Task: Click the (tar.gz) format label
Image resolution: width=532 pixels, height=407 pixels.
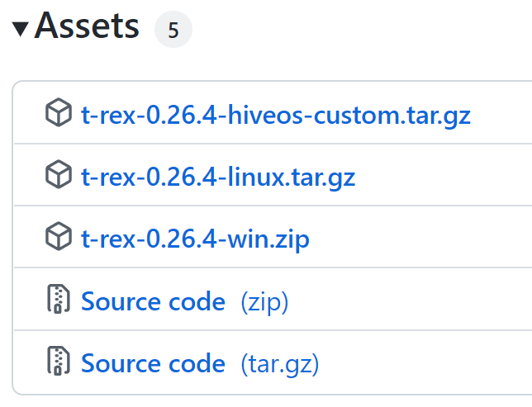Action: coord(279,363)
